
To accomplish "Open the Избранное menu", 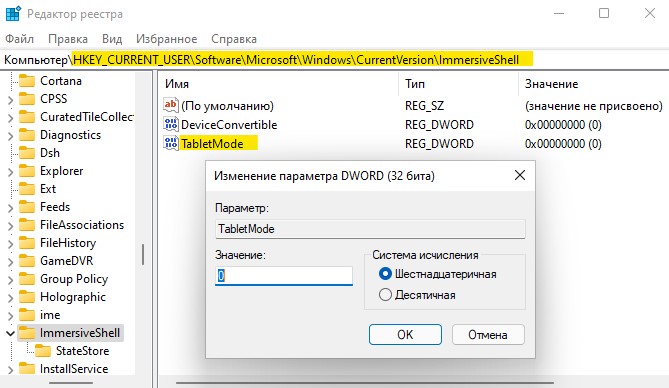I will [166, 39].
